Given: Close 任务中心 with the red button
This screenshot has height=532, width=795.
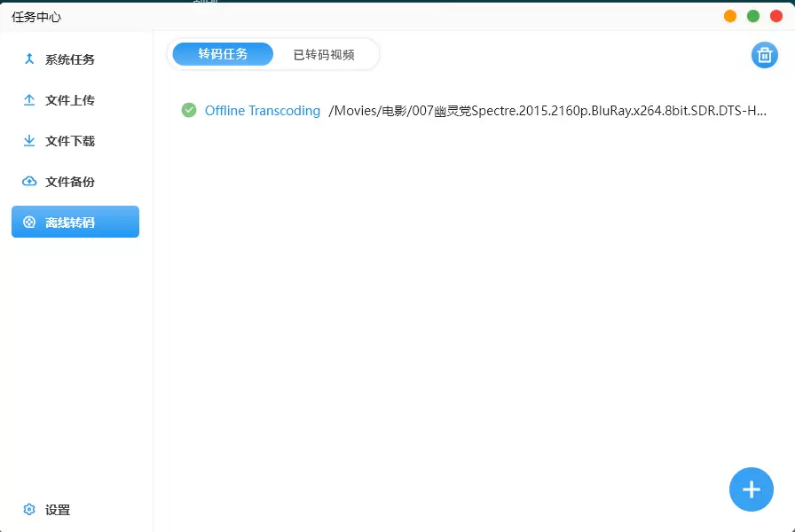Looking at the screenshot, I should click(776, 16).
